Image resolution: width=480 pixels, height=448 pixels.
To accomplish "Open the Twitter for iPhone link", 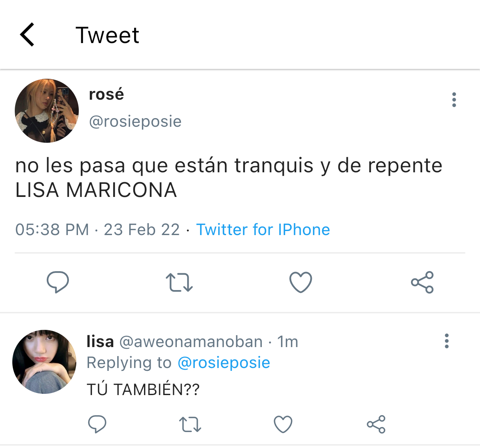I will (x=263, y=229).
